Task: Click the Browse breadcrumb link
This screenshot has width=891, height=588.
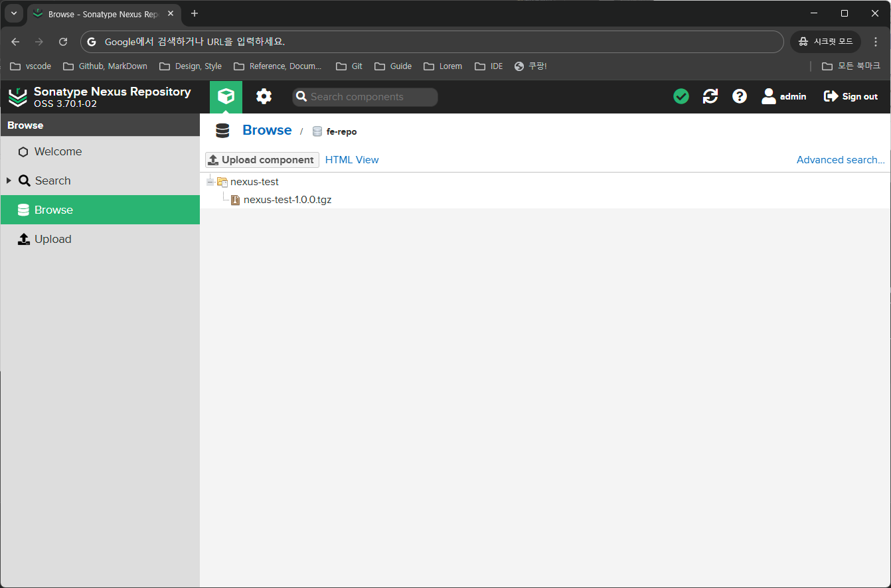Action: pyautogui.click(x=267, y=130)
